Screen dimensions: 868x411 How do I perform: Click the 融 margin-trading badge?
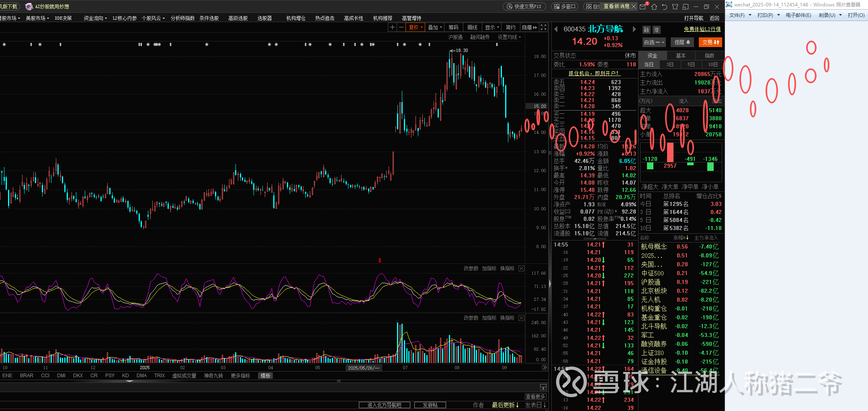pyautogui.click(x=646, y=30)
